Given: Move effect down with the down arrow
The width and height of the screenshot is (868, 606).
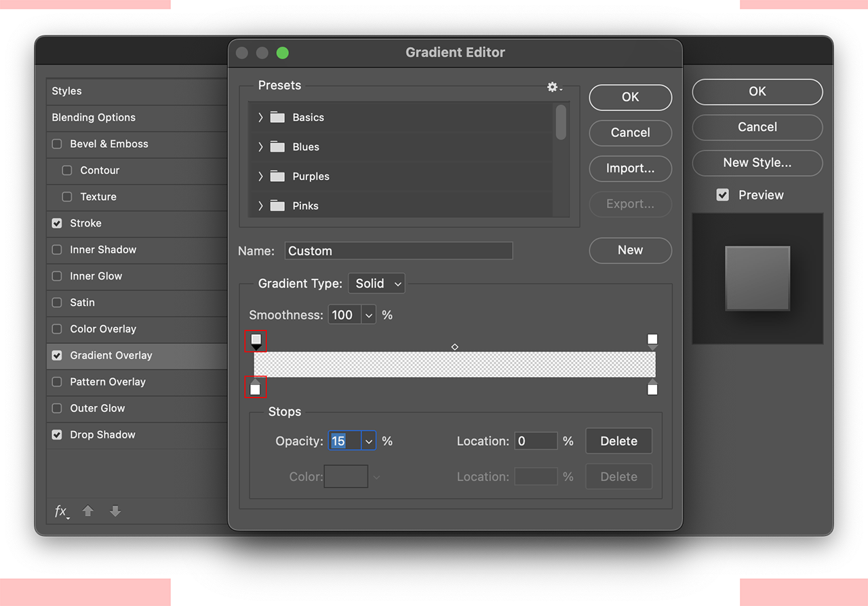Looking at the screenshot, I should [x=115, y=511].
